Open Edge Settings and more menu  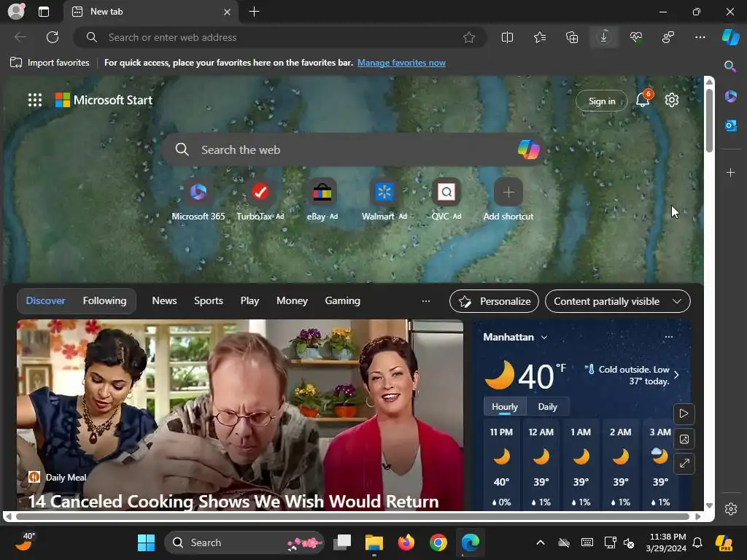click(x=700, y=37)
